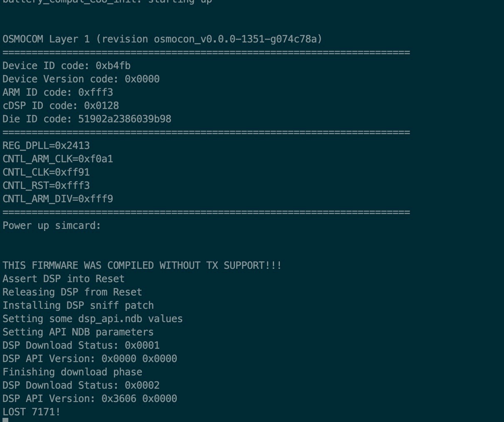This screenshot has height=422, width=504.
Task: Click the Die ID code 51902a2386039b98
Action: tap(125, 119)
